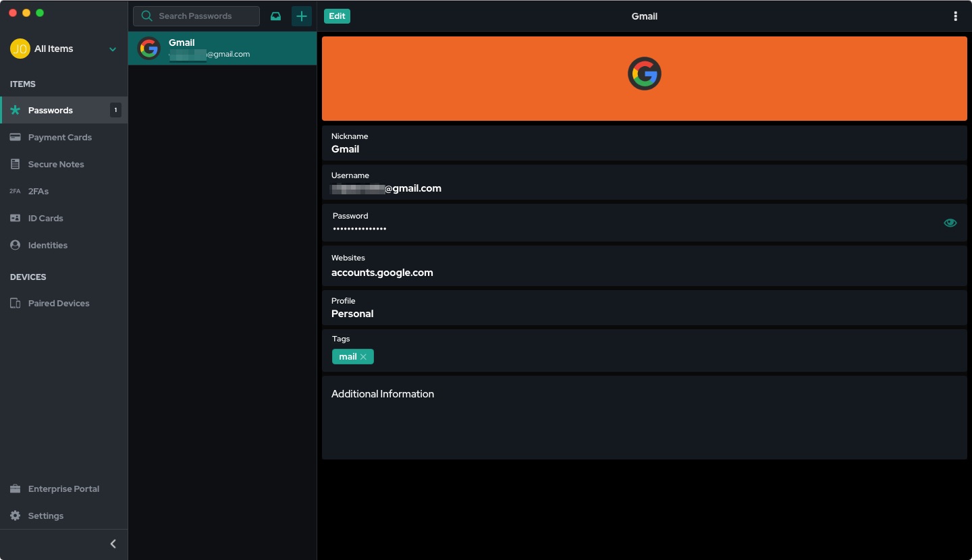Viewport: 972px width, 560px height.
Task: Focus the Search Passwords field
Action: point(196,16)
